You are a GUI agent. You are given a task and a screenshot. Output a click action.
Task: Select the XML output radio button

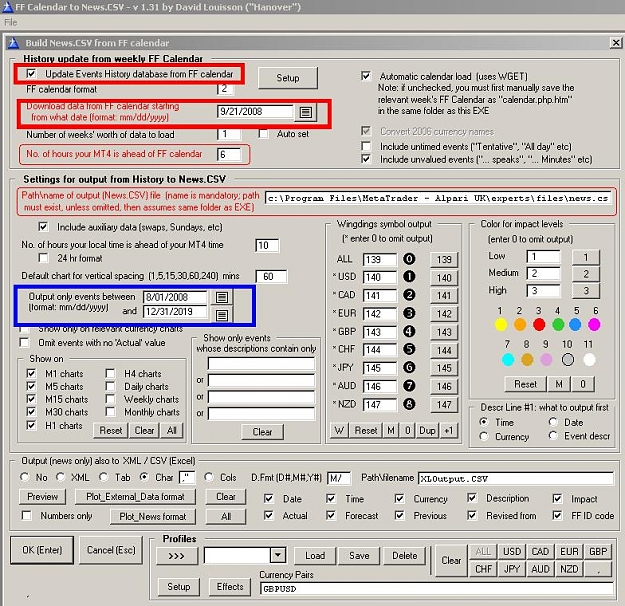tap(61, 477)
